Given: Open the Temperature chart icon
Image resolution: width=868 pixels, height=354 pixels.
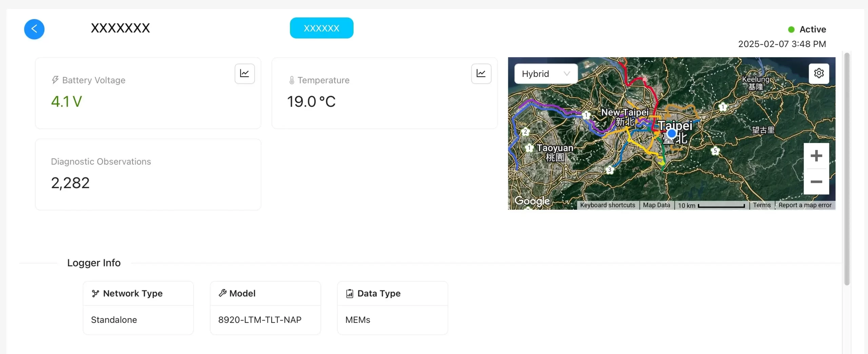Looking at the screenshot, I should pos(481,74).
